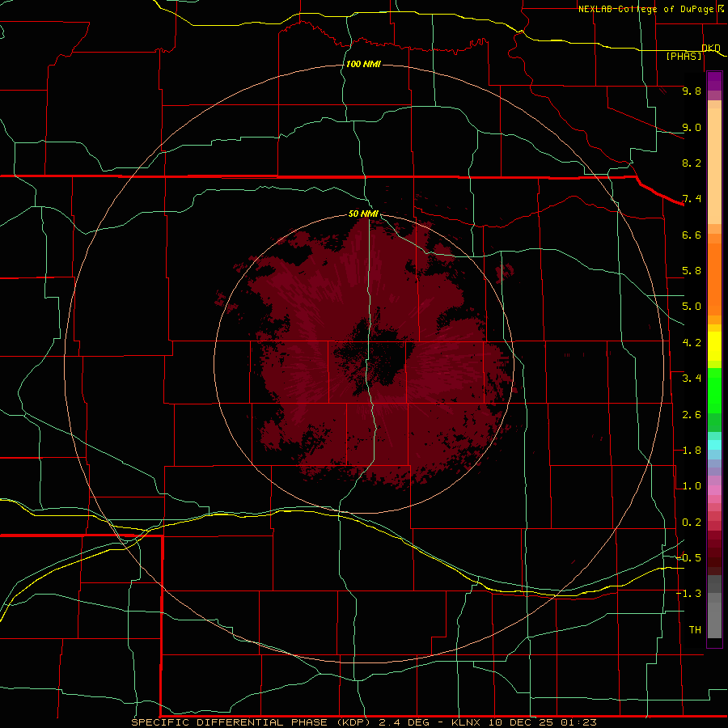Click SPECIFIC DIFFERENTIAL PHASE (KDP) in the caption

tap(252, 722)
